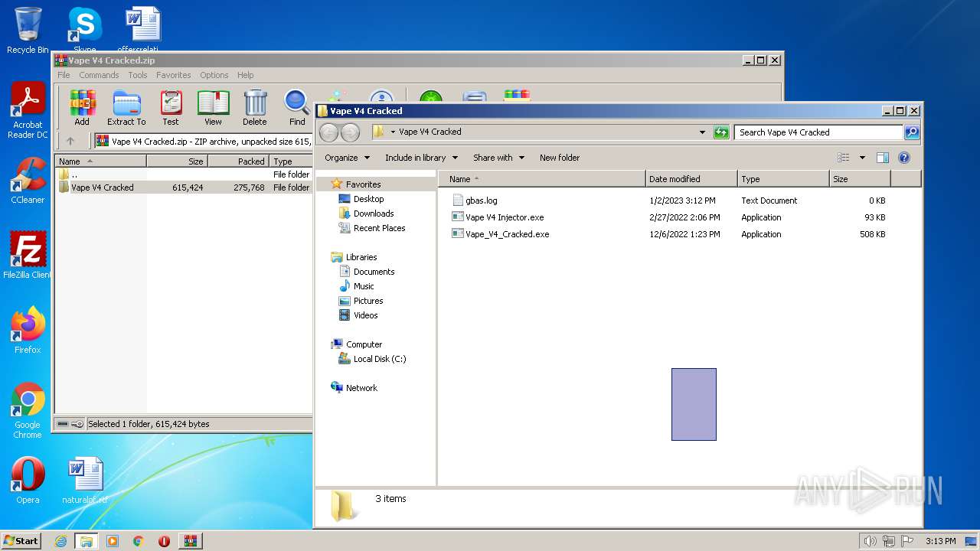Open Organize dropdown menu
Screen dimensions: 980x551
(347, 158)
